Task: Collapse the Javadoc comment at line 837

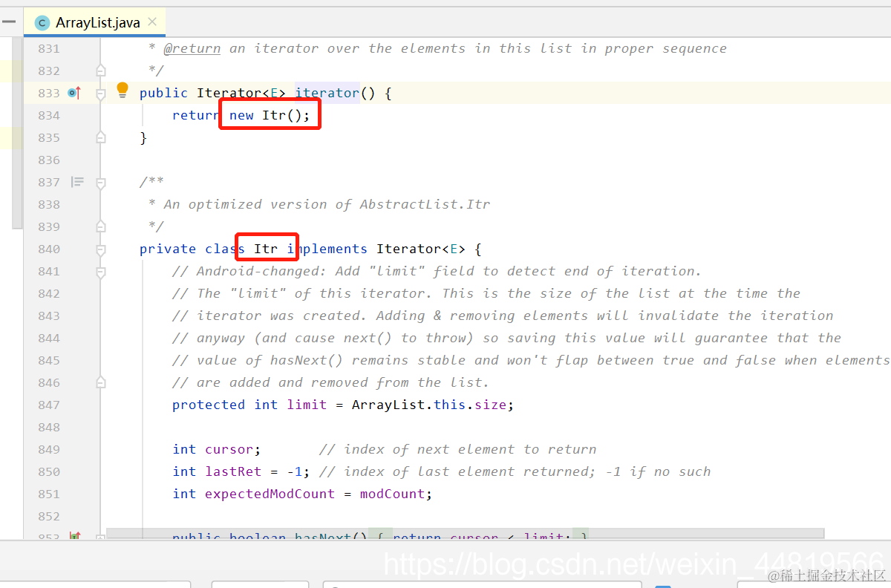Action: click(101, 182)
